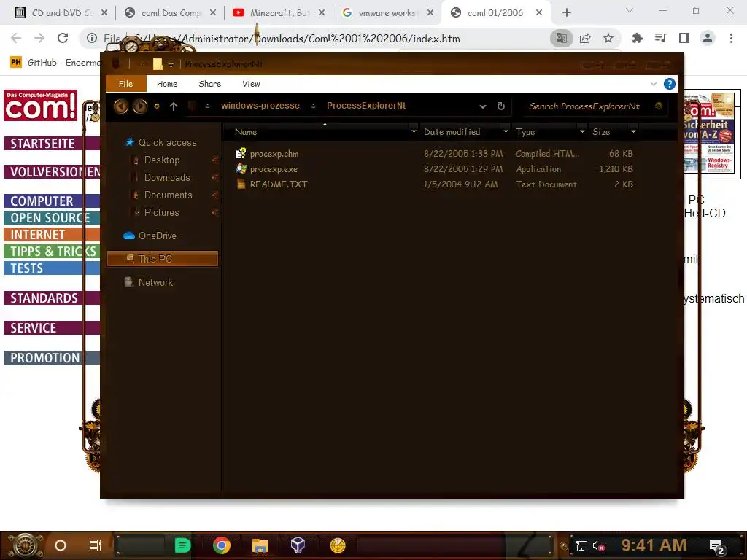Select This PC in the navigation pane
The width and height of the screenshot is (747, 560).
pyautogui.click(x=163, y=259)
